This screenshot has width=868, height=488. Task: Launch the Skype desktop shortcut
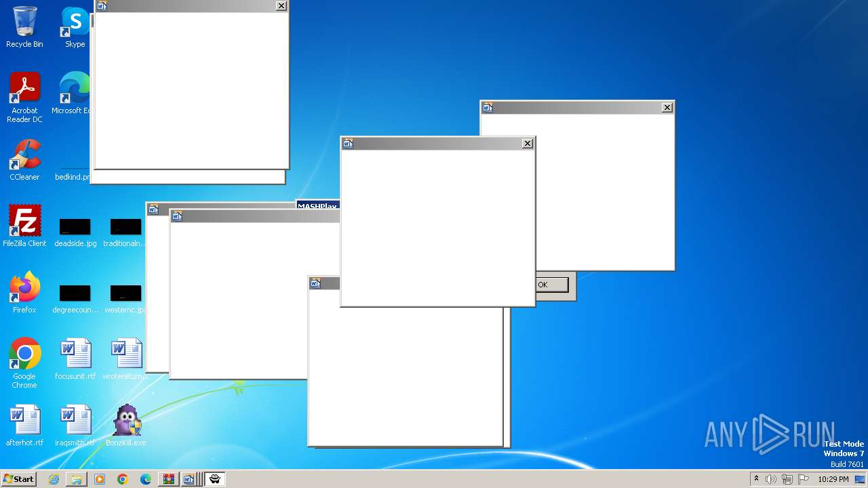click(x=75, y=27)
